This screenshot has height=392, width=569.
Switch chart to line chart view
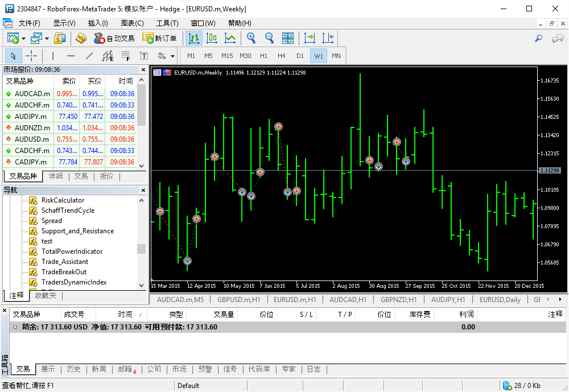coord(230,38)
